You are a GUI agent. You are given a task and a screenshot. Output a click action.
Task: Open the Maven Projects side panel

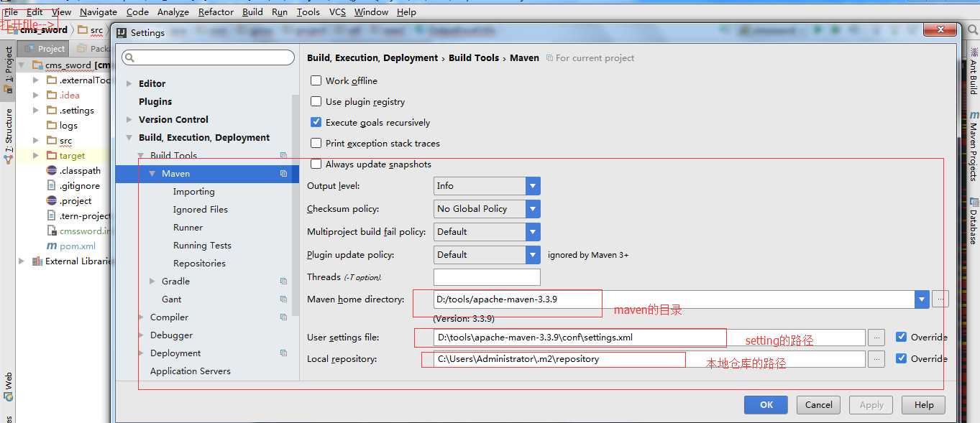click(x=974, y=145)
